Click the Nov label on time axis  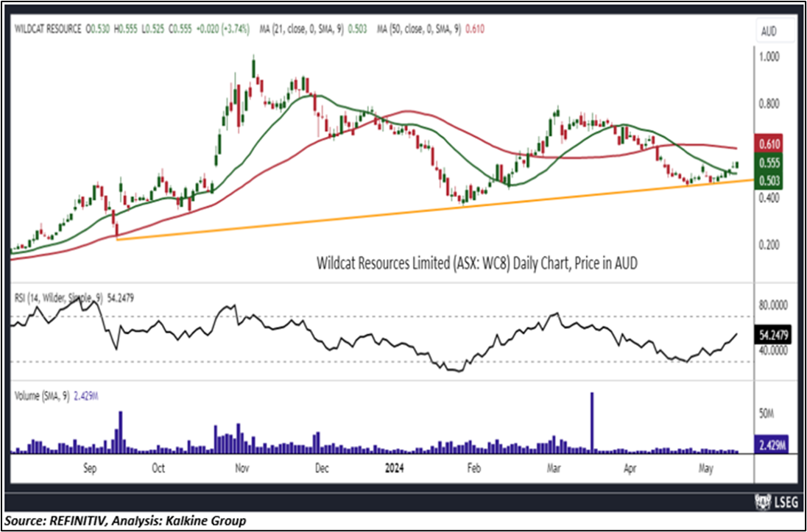(x=242, y=469)
